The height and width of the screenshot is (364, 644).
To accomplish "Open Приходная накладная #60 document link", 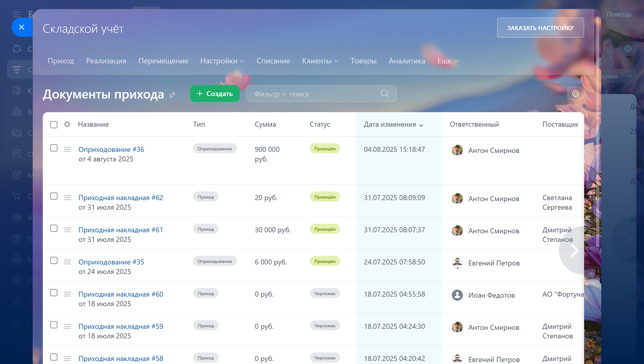I will 121,294.
